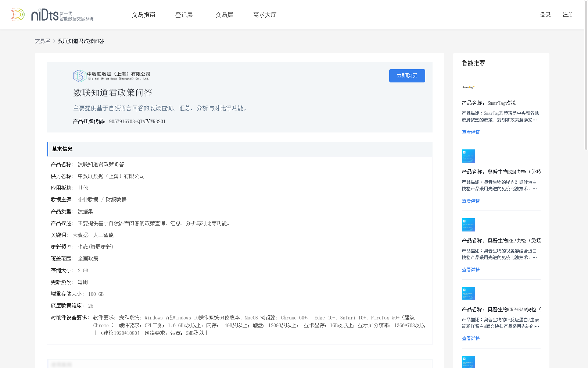Viewport: 588px width, 368px height.
Task: Click the 奥普生物RBP快检 product thumbnail
Action: [469, 225]
